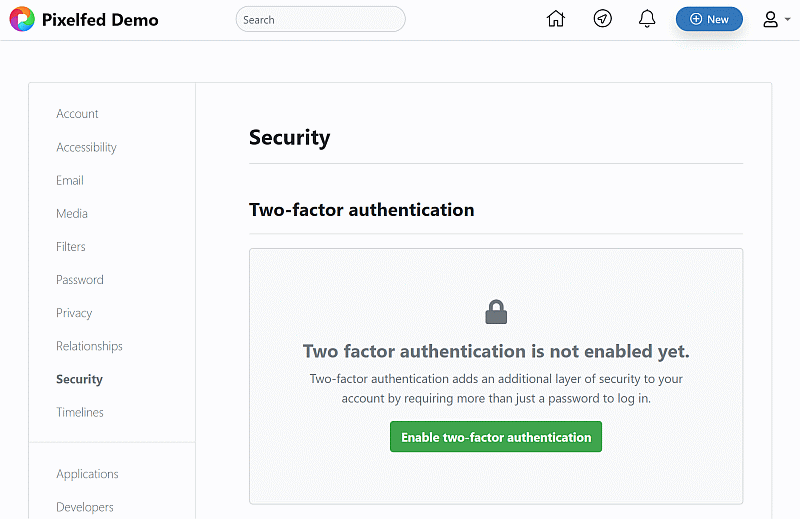Click Pixelfed Demo site title

click(100, 19)
